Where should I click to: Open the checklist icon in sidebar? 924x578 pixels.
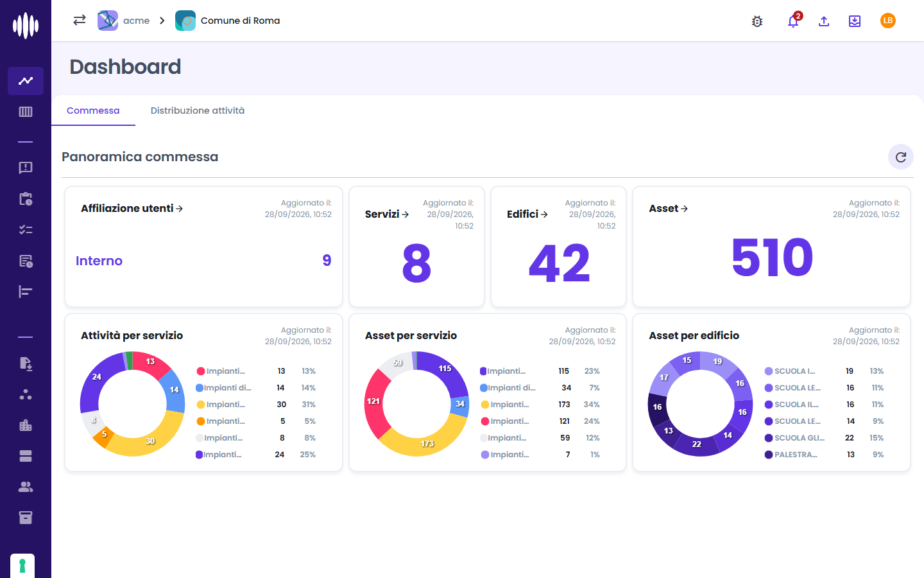pyautogui.click(x=26, y=229)
